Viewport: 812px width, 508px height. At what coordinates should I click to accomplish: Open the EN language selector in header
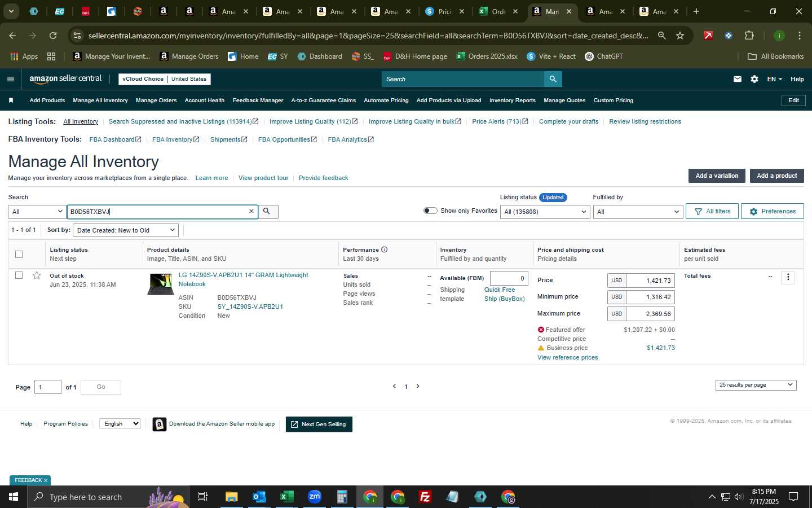coord(774,79)
